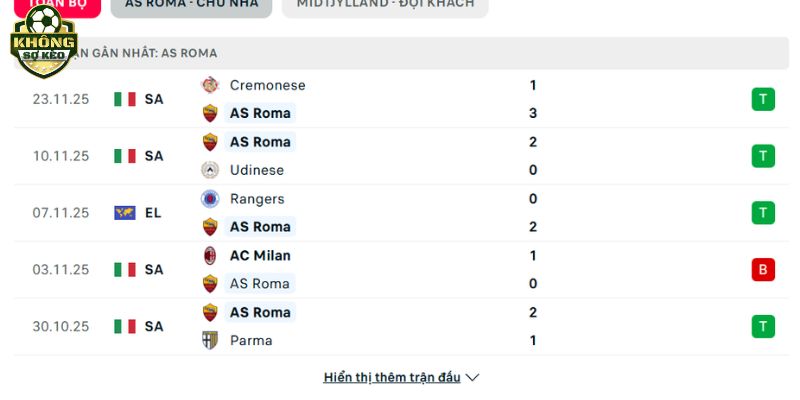Click the red B loss badge

click(763, 269)
